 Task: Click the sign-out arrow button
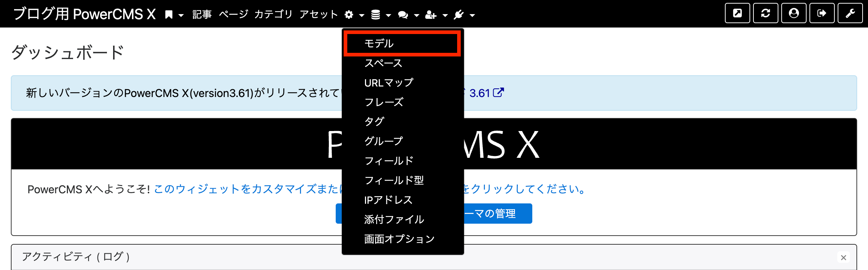[822, 13]
